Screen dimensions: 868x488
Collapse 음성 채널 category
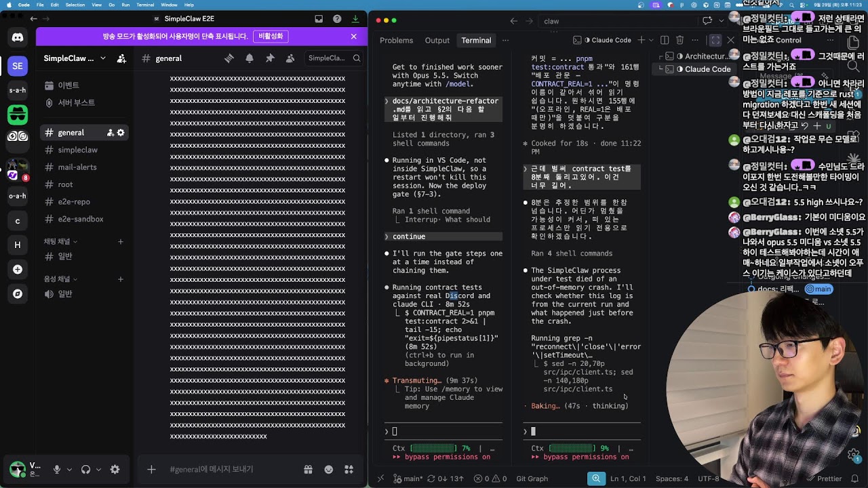[61, 279]
